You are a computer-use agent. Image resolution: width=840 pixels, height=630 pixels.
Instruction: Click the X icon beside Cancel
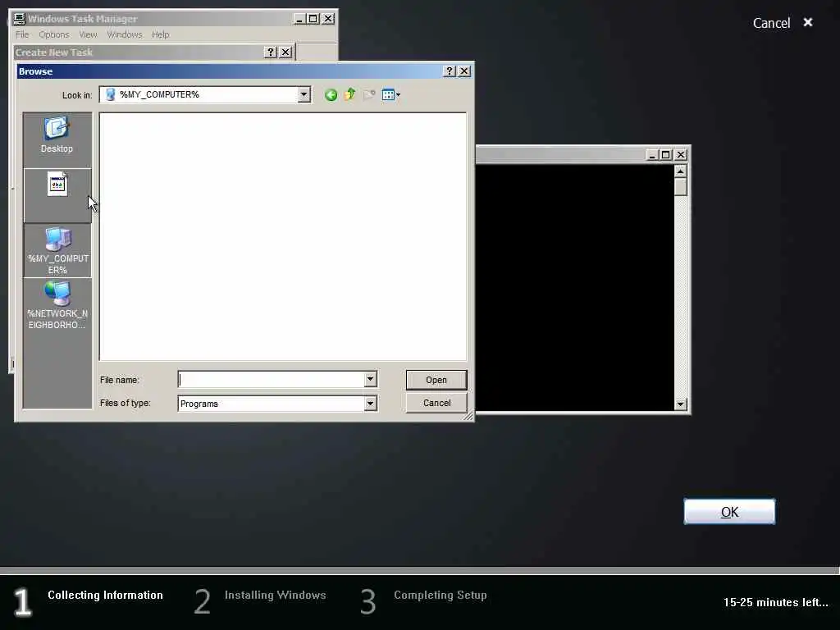click(x=808, y=22)
